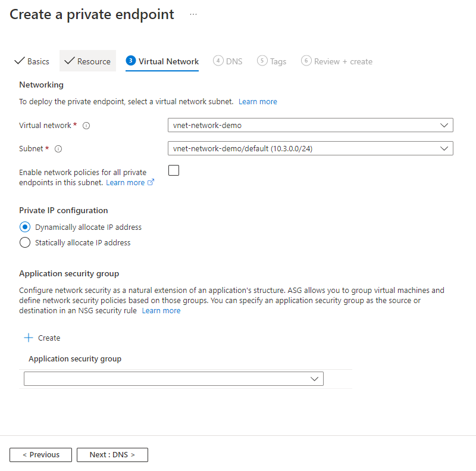The width and height of the screenshot is (476, 471).
Task: Select Dynamically allocate IP address
Action: click(24, 227)
